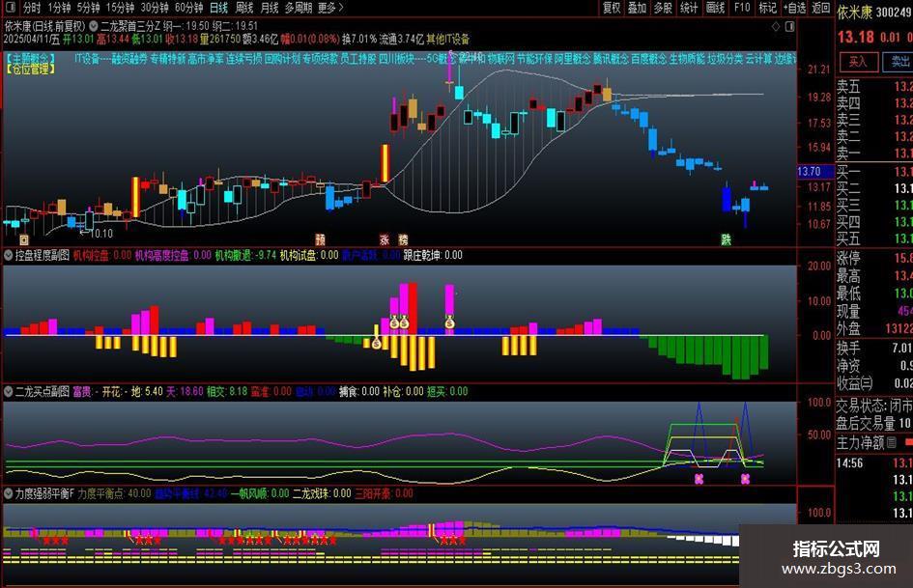The image size is (913, 588).
Task: Click the 买一 order book row
Action: coord(874,172)
